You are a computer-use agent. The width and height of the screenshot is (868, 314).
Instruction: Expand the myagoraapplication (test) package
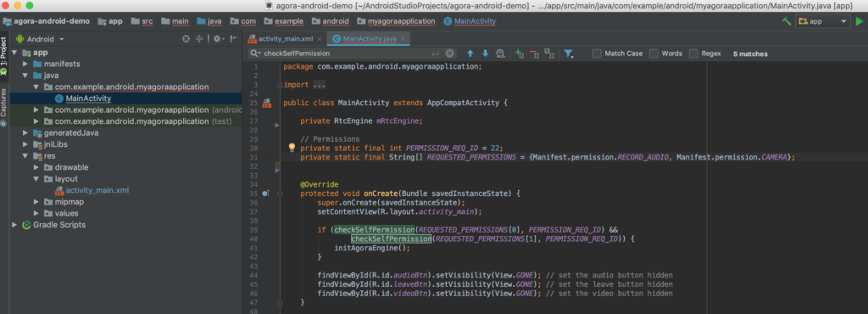[x=36, y=121]
